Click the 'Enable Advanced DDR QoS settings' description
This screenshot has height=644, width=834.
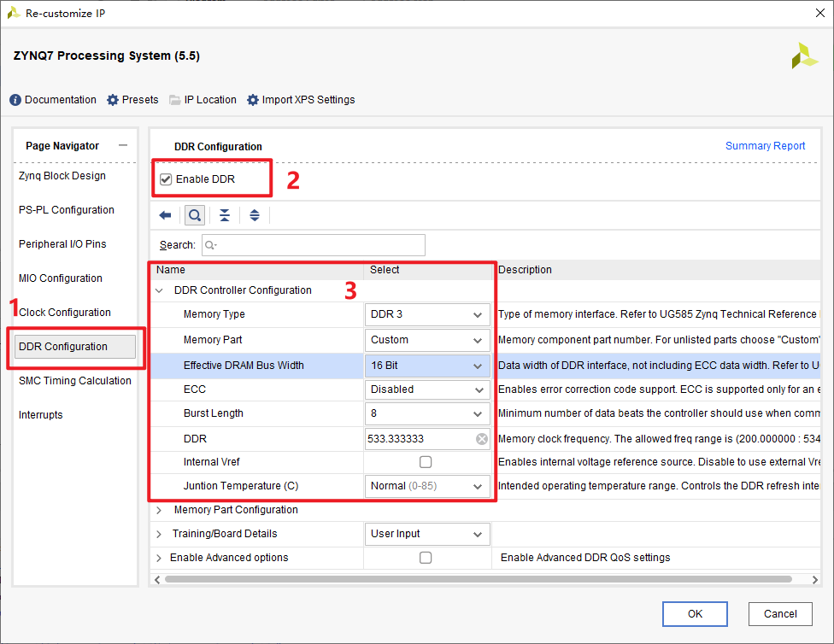(x=585, y=558)
